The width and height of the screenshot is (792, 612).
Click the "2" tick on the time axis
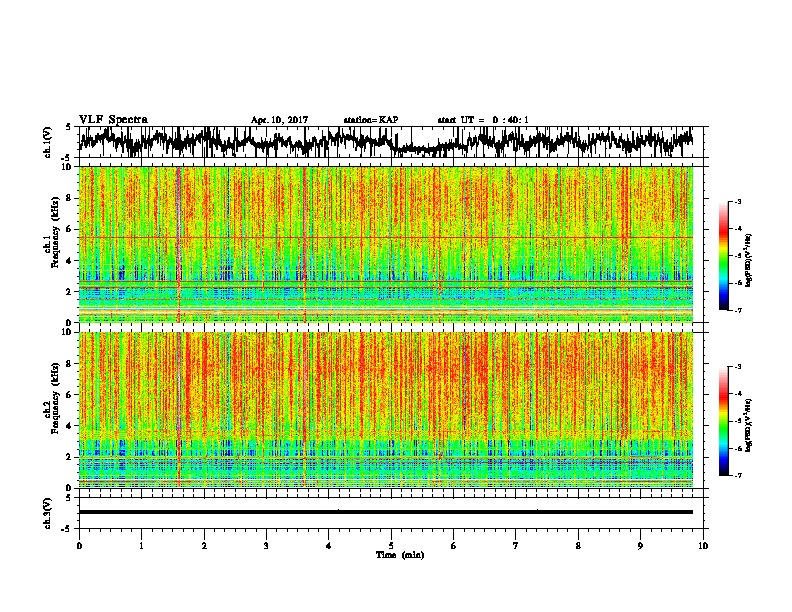[x=204, y=546]
